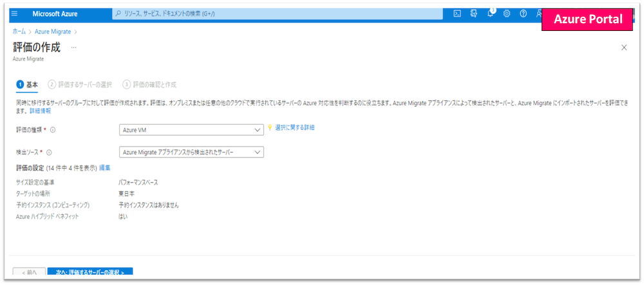The width and height of the screenshot is (644, 285).
Task: Open the help question mark icon
Action: (x=523, y=14)
